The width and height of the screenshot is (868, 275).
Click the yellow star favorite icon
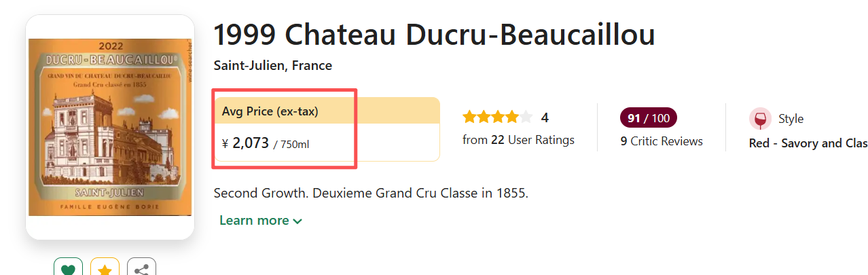click(x=105, y=269)
